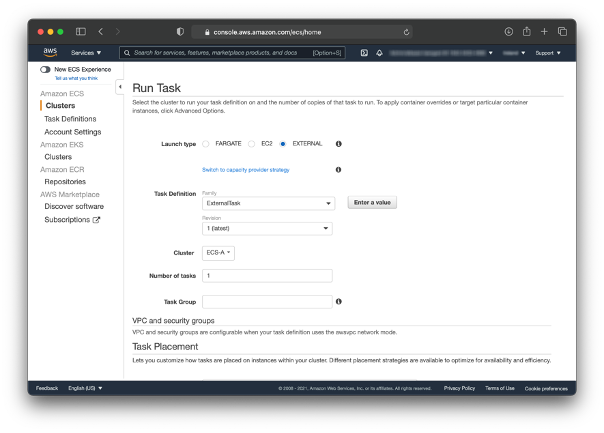Click the Task Group info icon
Image resolution: width=604 pixels, height=433 pixels.
(339, 301)
